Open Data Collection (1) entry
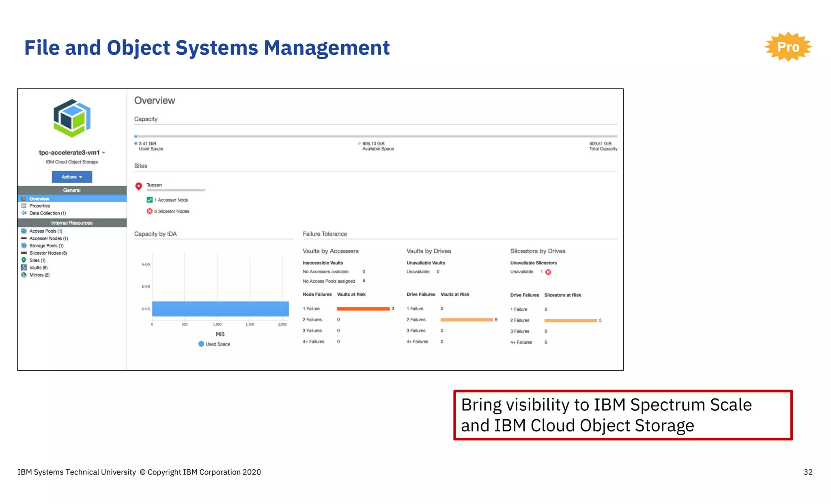831x504 pixels. coord(47,213)
